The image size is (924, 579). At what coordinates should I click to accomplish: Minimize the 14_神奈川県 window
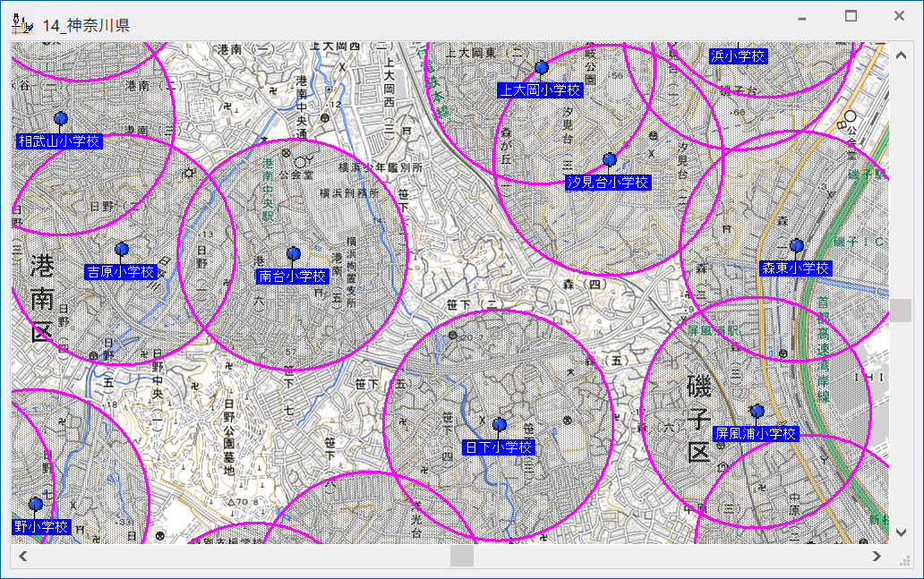(802, 17)
